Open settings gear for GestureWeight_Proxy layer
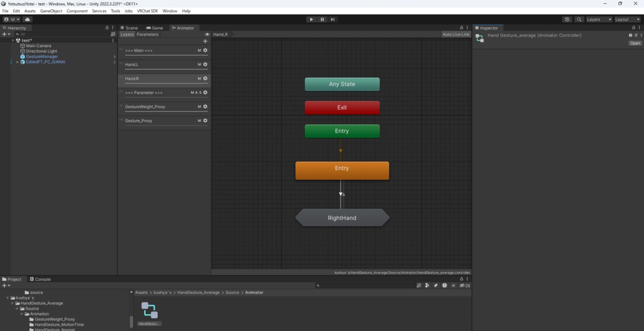The width and height of the screenshot is (644, 331). coord(206,107)
